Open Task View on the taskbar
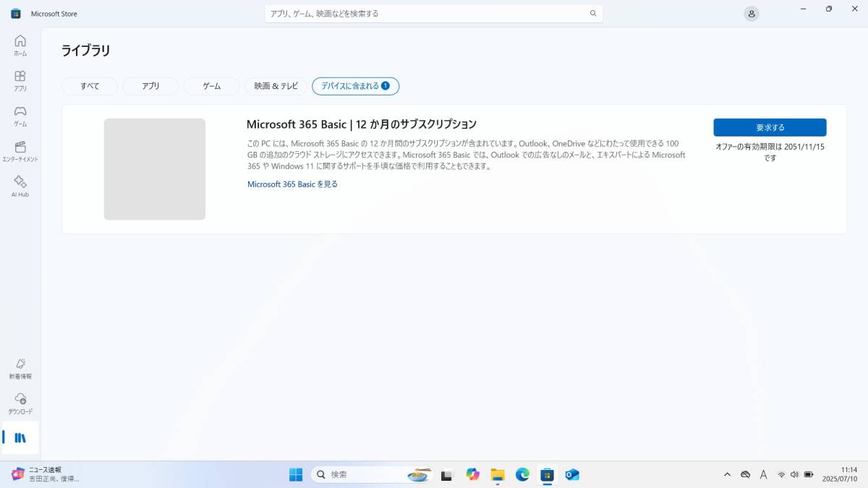Viewport: 868px width, 488px height. tap(447, 475)
